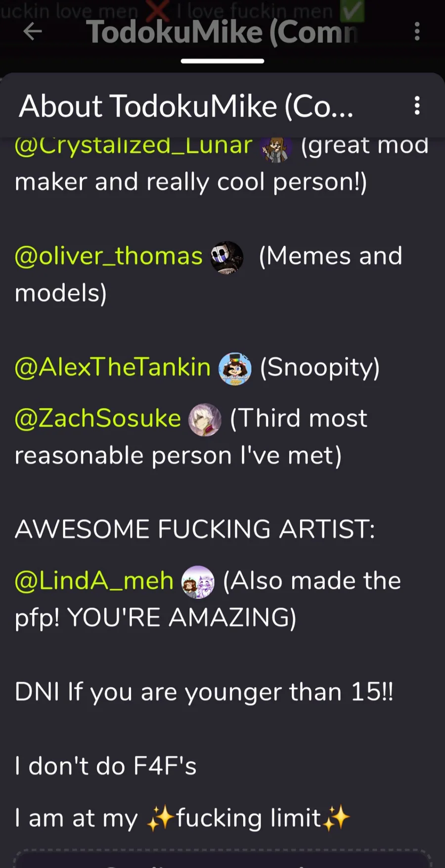Tap Crystalized_Lunar's avatar thumbnail

coord(276,148)
